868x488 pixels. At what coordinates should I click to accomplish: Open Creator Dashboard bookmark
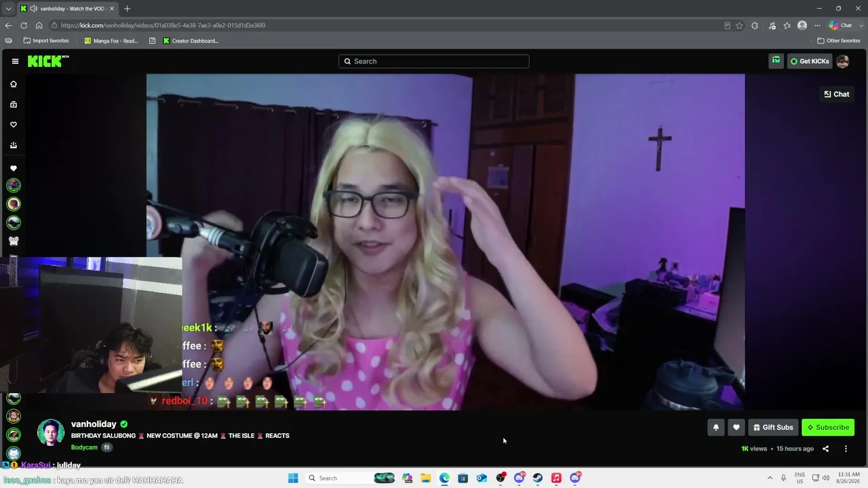[191, 41]
